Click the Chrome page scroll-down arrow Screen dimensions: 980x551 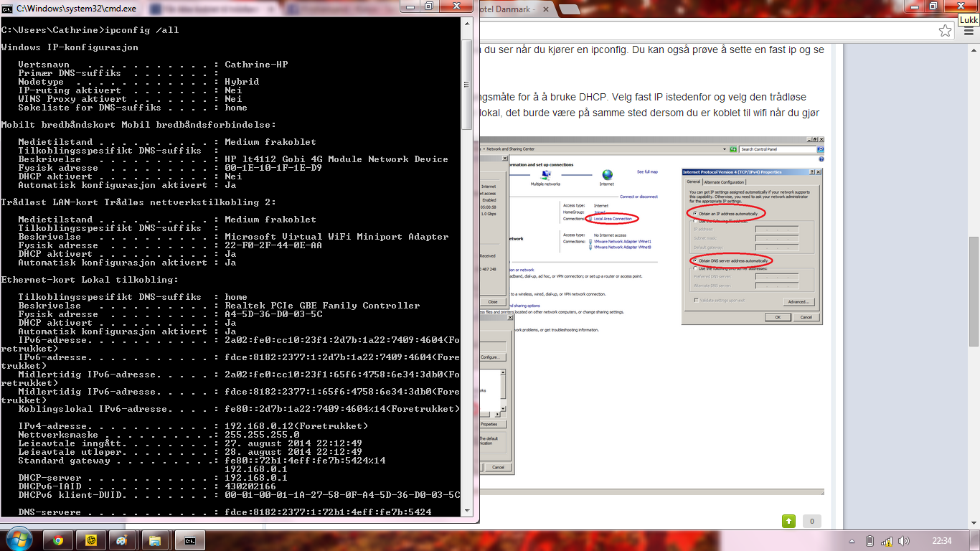pos(974,523)
